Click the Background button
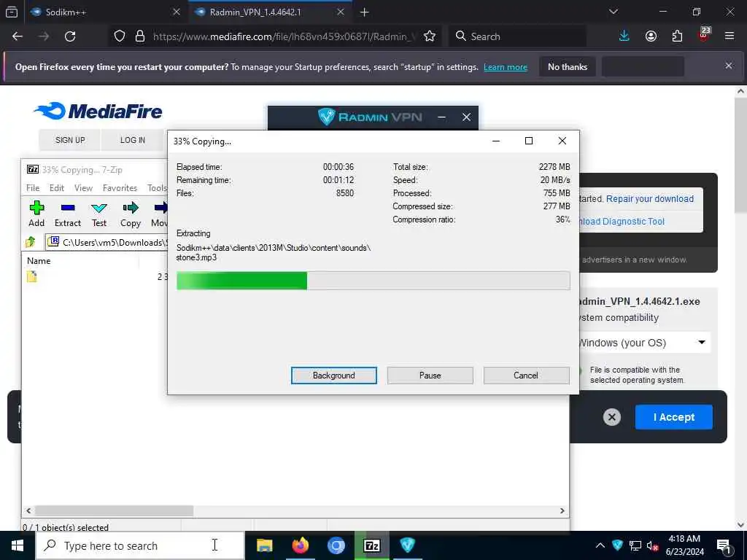747x560 pixels. point(334,376)
